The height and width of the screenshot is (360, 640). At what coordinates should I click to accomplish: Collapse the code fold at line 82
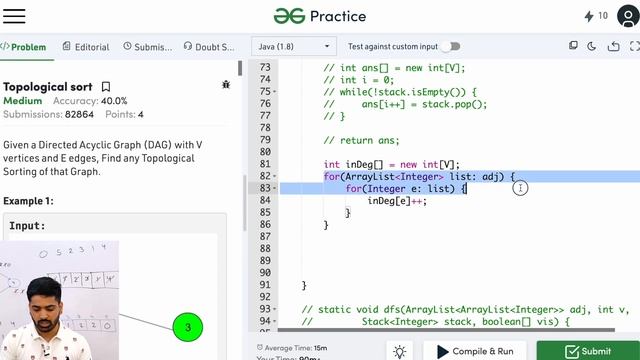pos(275,176)
